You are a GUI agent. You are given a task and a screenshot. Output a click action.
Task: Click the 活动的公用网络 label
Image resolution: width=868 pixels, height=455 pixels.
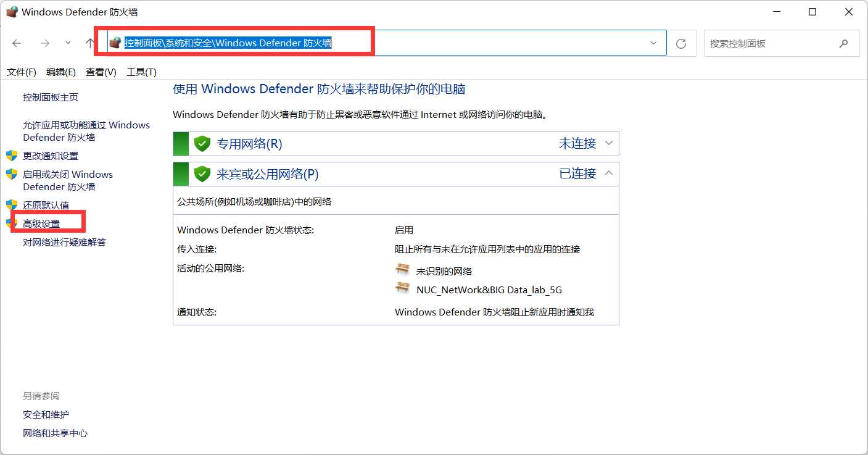point(210,268)
